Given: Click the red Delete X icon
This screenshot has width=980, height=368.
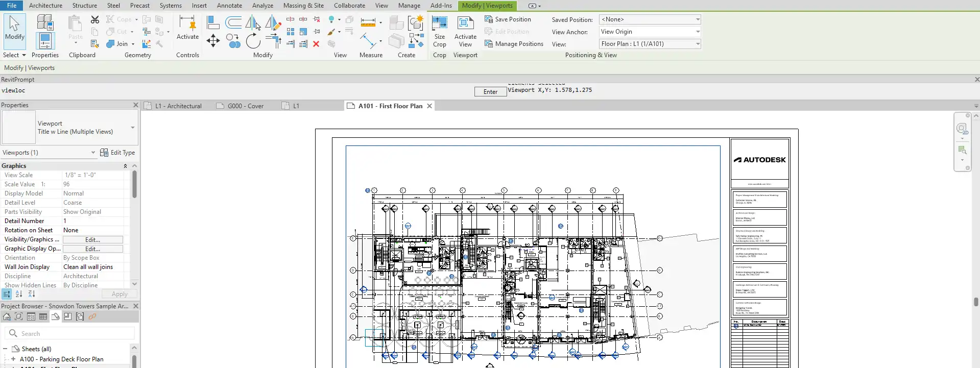Looking at the screenshot, I should click(316, 44).
